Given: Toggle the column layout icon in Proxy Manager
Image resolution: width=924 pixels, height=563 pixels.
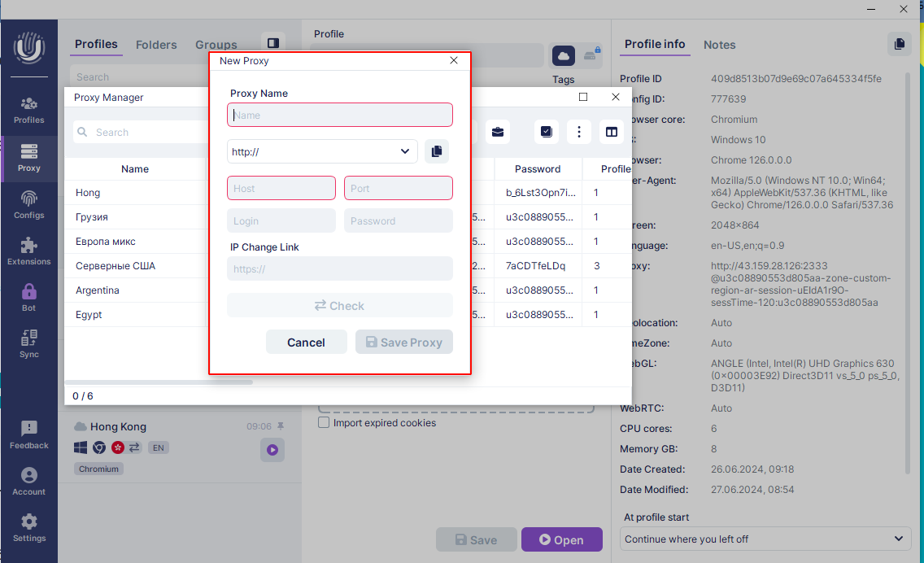Looking at the screenshot, I should point(611,132).
